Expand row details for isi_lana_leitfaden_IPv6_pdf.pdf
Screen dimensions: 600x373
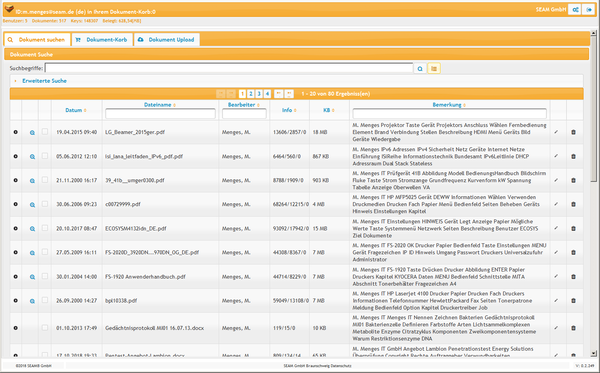[16, 156]
